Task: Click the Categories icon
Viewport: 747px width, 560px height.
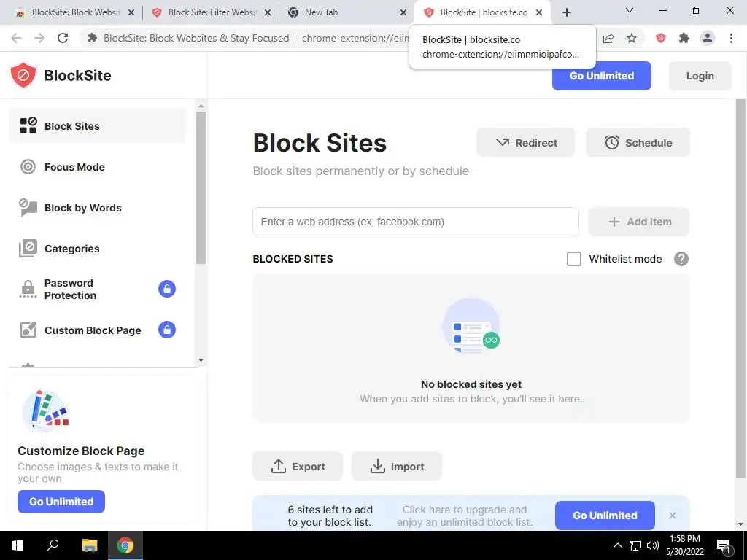Action: 28,249
